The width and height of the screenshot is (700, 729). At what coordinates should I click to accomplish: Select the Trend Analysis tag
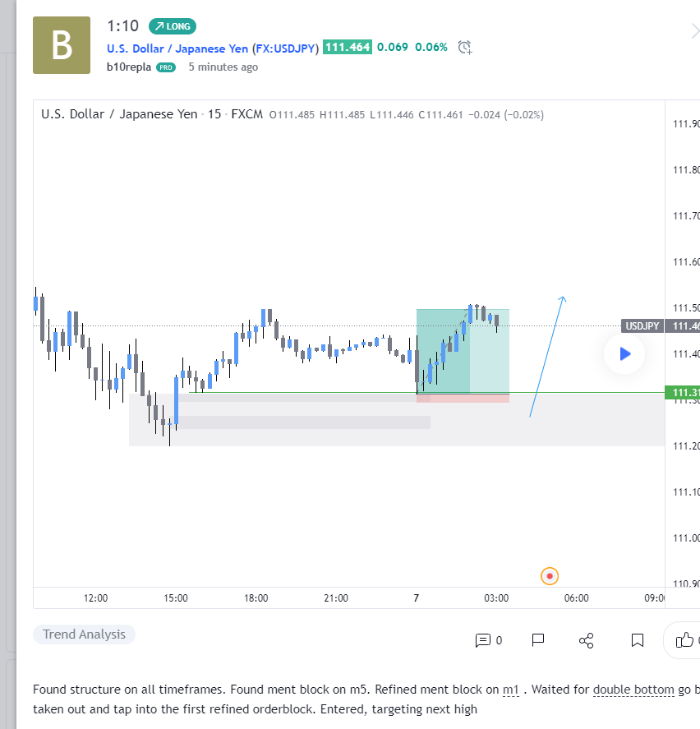tap(84, 634)
